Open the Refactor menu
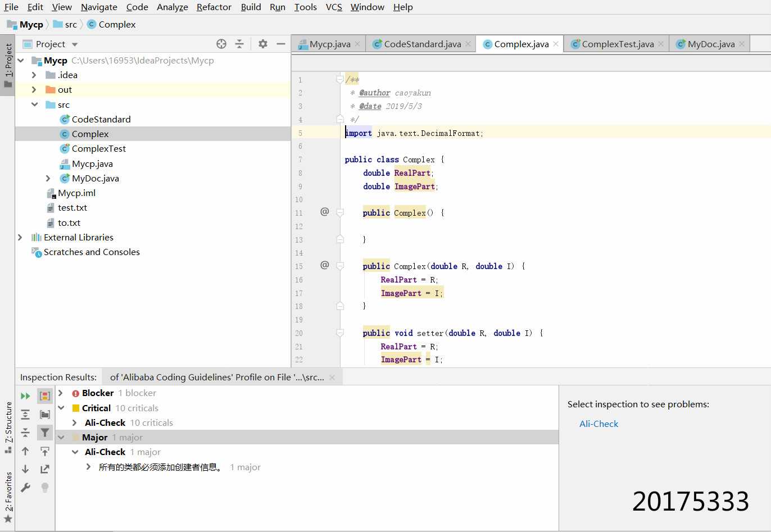Image resolution: width=771 pixels, height=532 pixels. pyautogui.click(x=214, y=7)
